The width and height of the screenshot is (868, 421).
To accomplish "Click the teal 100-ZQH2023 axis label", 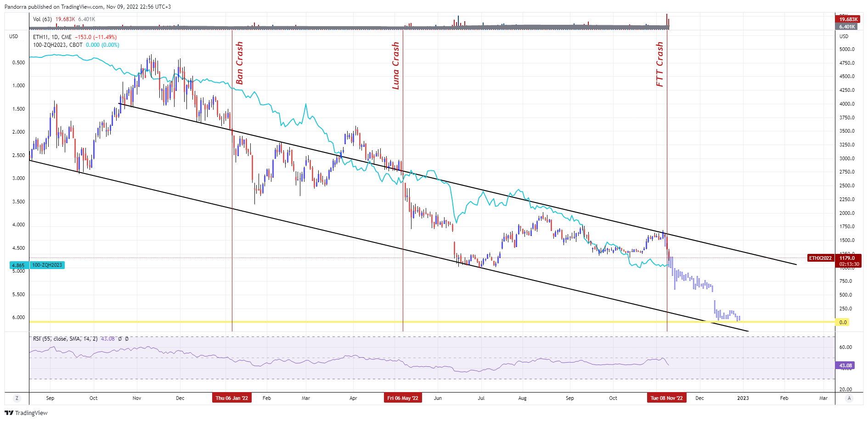I will coord(47,265).
